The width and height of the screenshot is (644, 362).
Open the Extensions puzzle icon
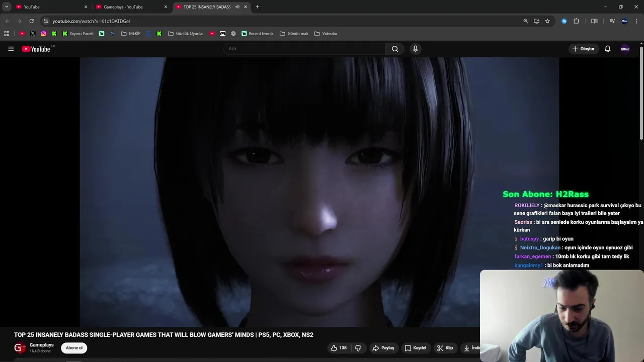point(577,21)
